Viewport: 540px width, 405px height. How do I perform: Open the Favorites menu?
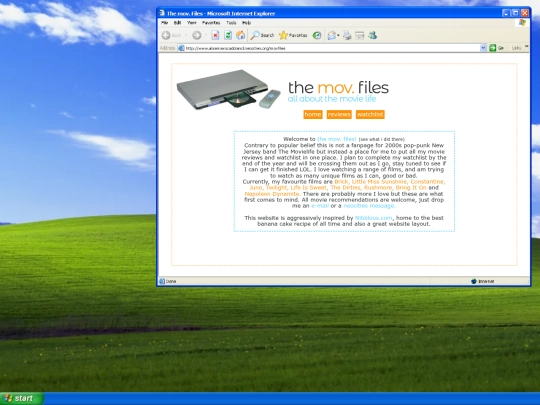211,23
